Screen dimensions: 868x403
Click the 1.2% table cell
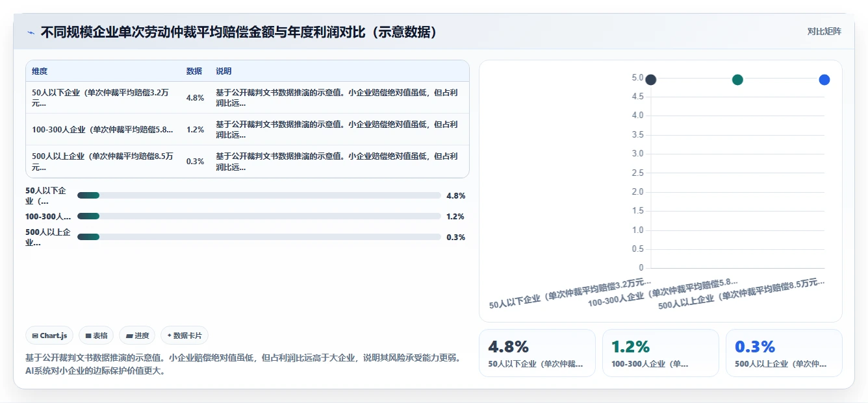(x=195, y=130)
